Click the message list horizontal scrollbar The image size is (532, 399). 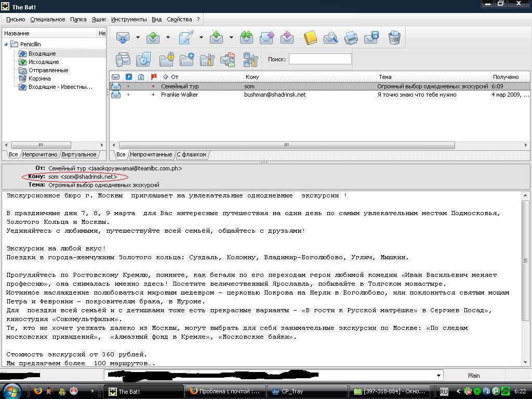coord(287,145)
